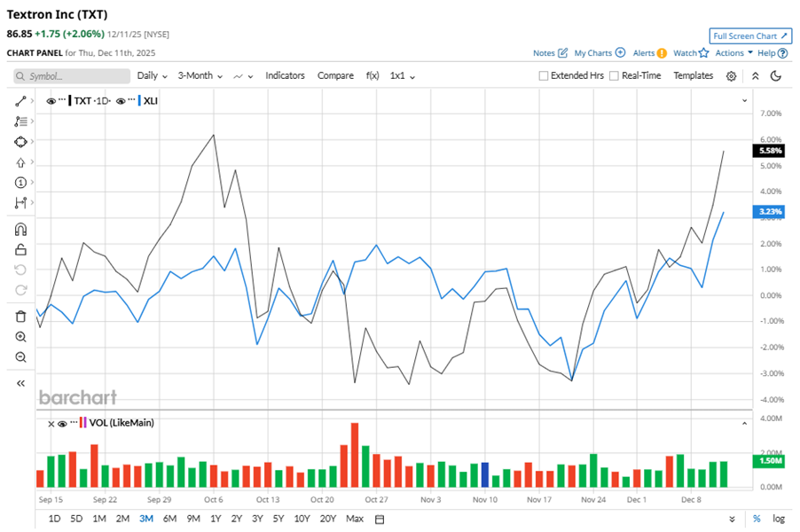Select the 5D time range
This screenshot has width=800, height=532.
click(76, 519)
